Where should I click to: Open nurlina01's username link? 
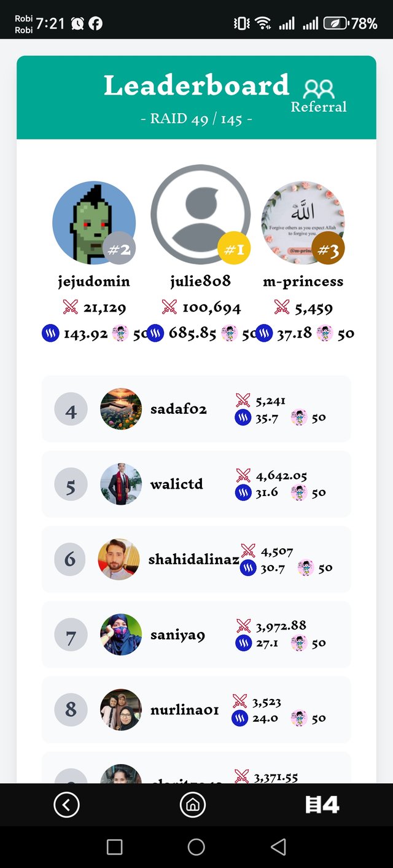coord(185,710)
